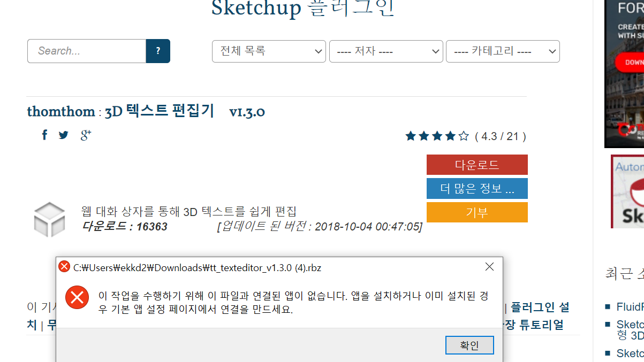Confirm the error dialog with 확인

469,345
